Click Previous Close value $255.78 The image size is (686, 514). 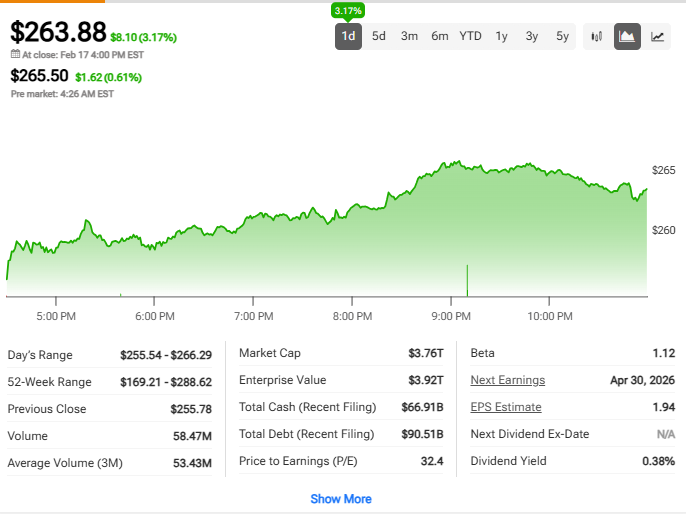(x=191, y=409)
